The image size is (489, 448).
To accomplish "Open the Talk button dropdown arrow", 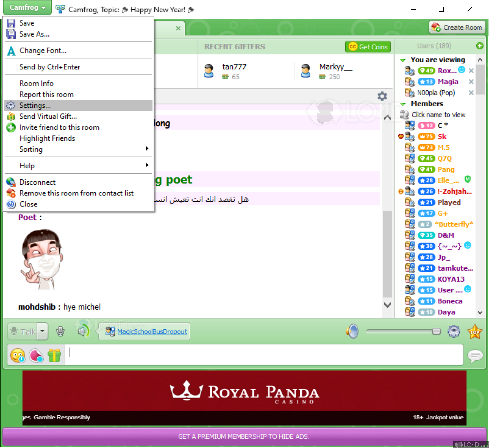I will (42, 331).
